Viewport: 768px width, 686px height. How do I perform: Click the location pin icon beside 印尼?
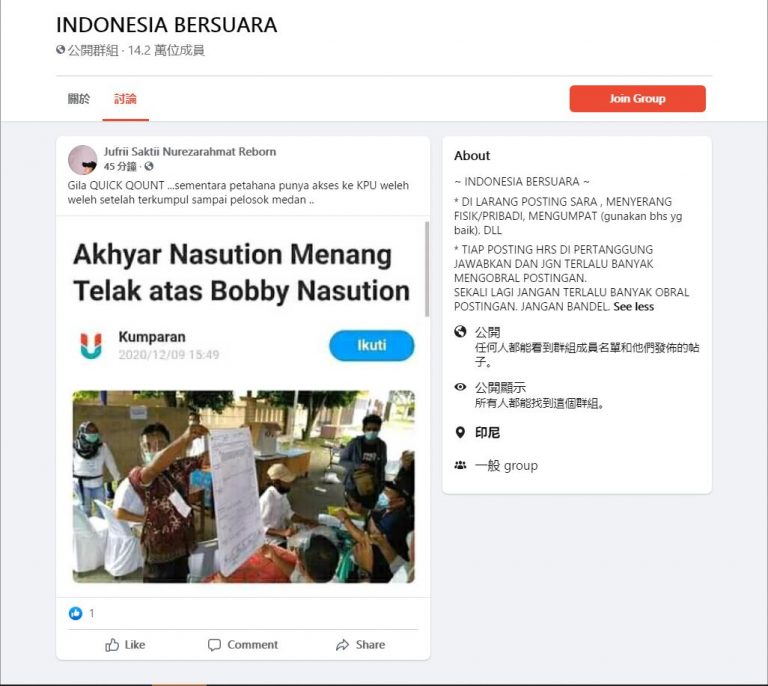click(x=460, y=432)
